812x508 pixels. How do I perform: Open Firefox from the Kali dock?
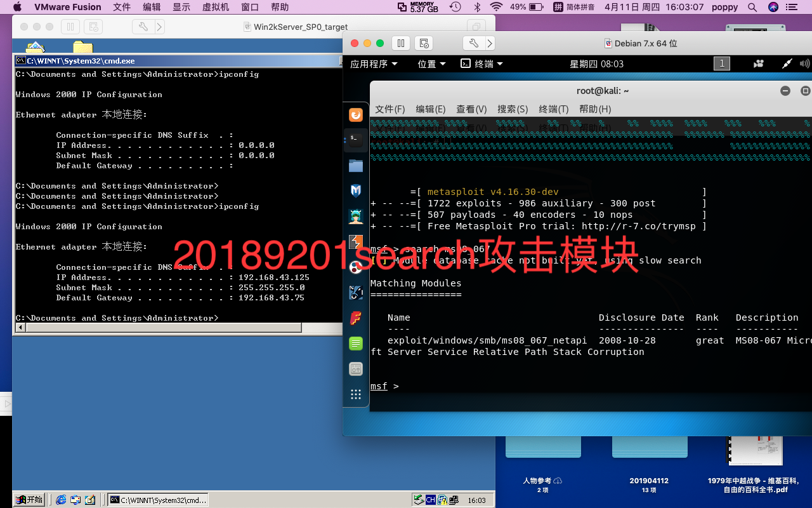point(356,115)
